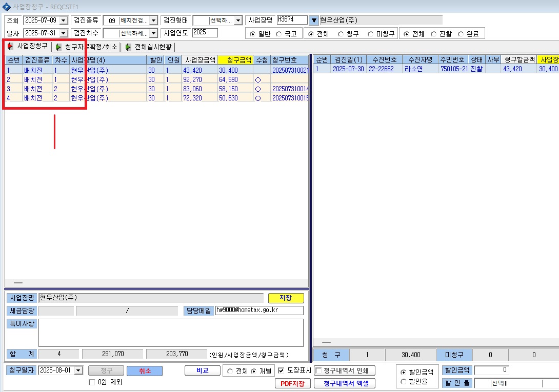Click the blue triangle lookup next to H3674
This screenshot has height=392, width=559.
(314, 20)
